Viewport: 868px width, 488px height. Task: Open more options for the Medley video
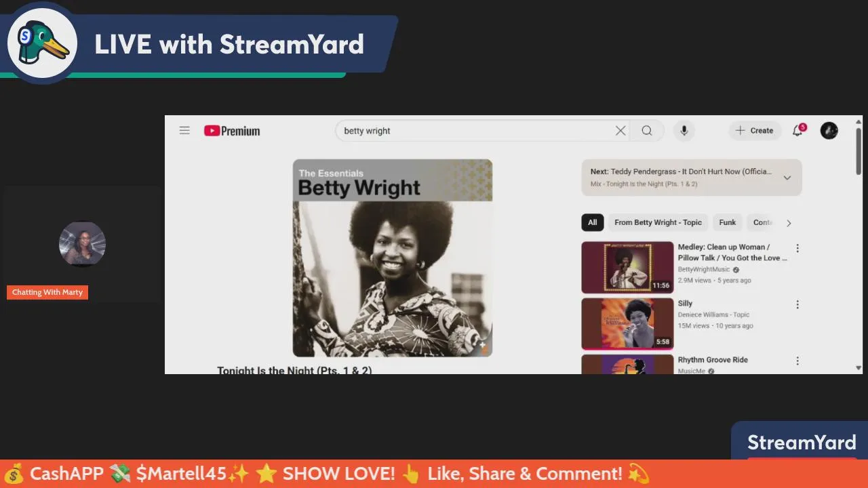pos(797,248)
